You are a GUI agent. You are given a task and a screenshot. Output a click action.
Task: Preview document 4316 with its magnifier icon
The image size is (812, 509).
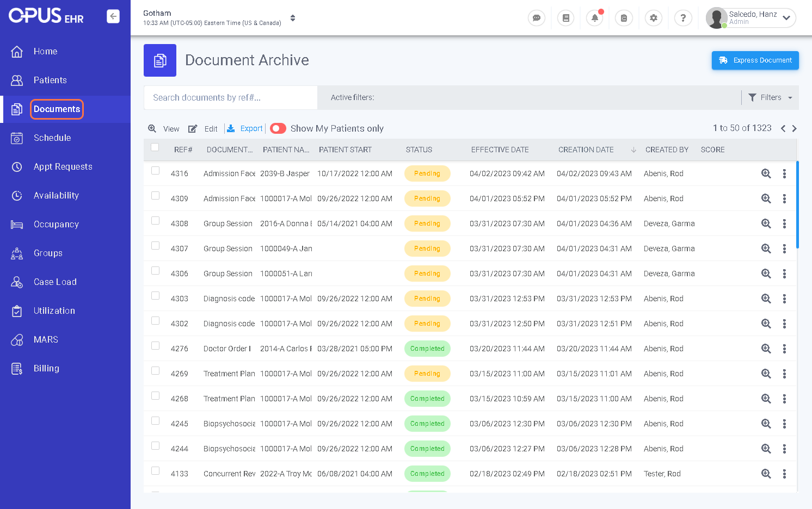pos(766,173)
